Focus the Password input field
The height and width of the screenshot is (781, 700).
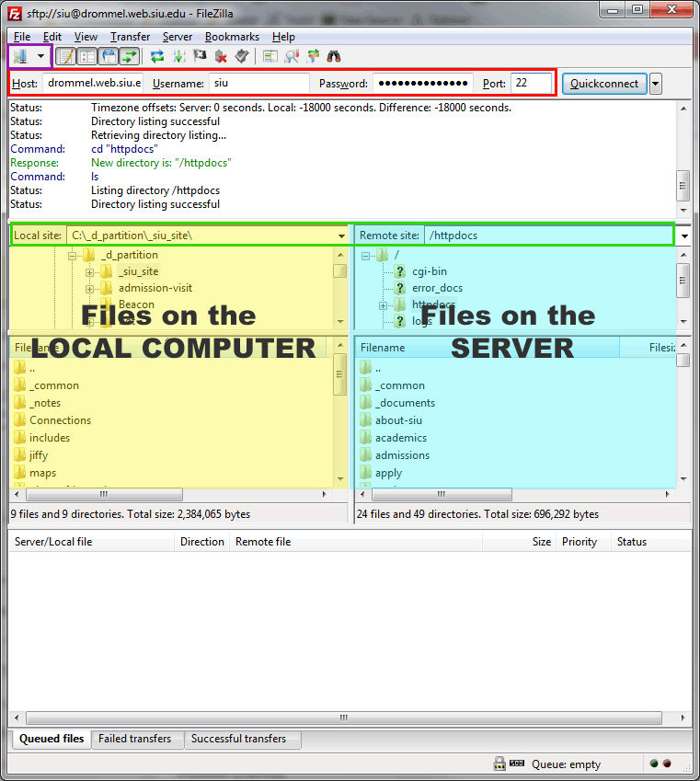click(x=423, y=83)
